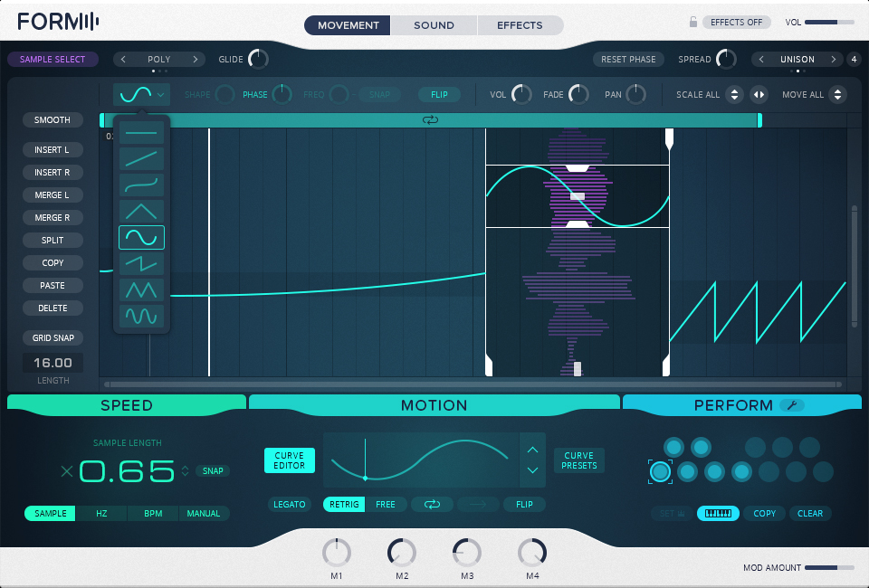Open the PERFORM section tab

pyautogui.click(x=733, y=405)
